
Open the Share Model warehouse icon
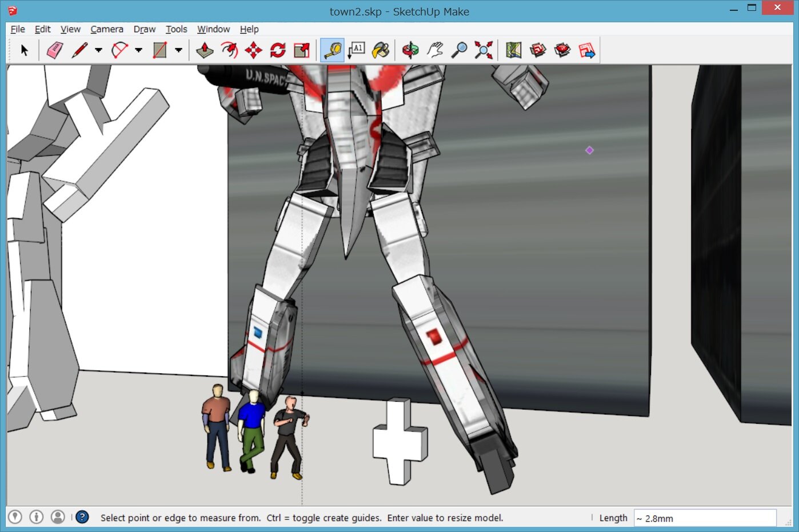tap(562, 50)
